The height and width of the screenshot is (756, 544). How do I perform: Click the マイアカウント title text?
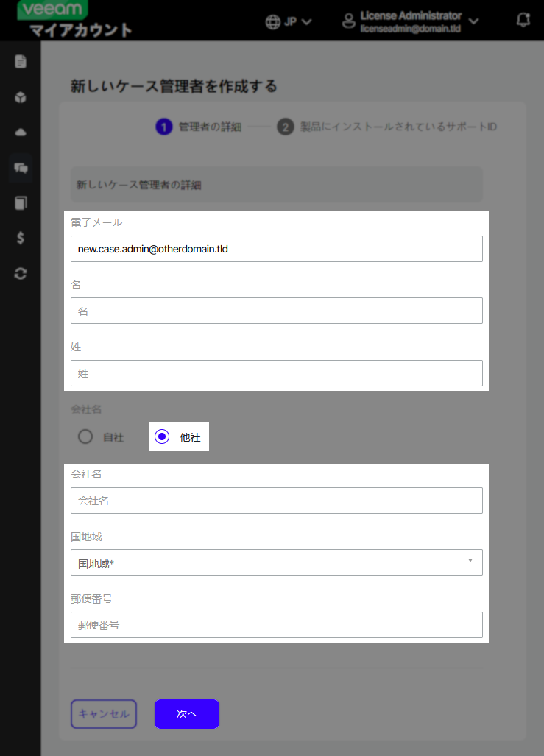[x=80, y=30]
